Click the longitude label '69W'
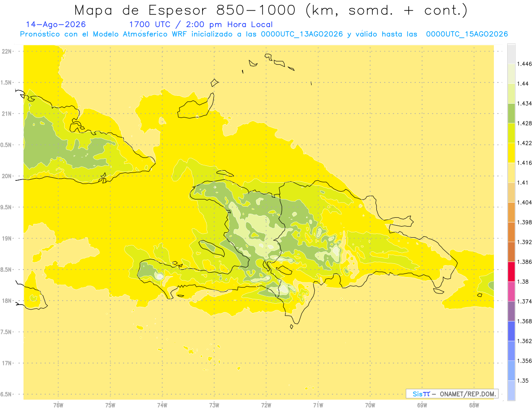This screenshot has height=411, width=532. (422, 405)
